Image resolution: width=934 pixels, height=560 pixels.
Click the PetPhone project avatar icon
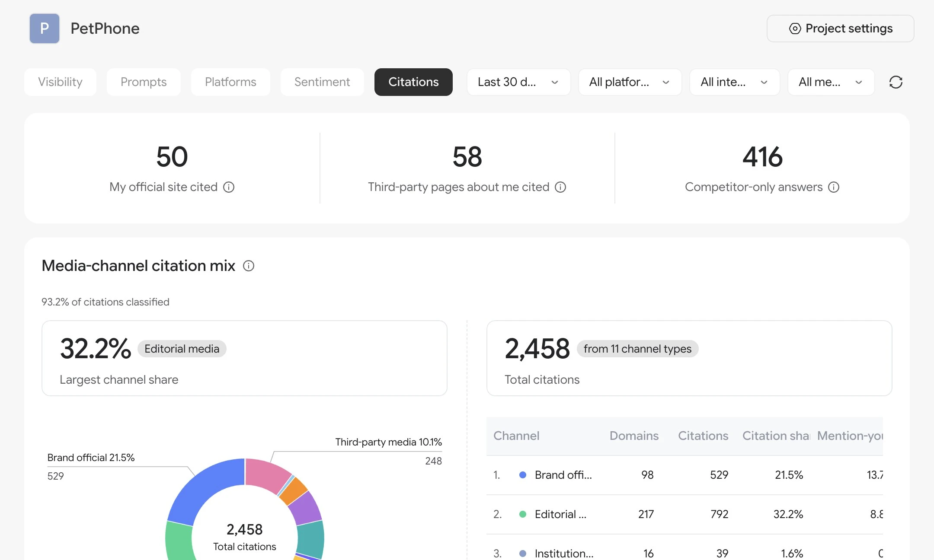(x=45, y=29)
